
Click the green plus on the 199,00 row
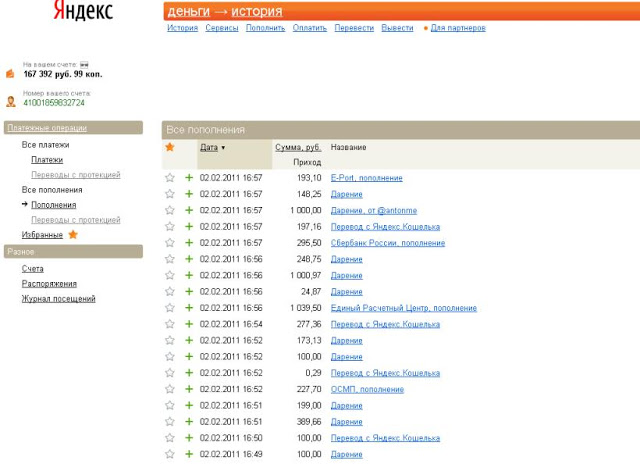tap(189, 405)
